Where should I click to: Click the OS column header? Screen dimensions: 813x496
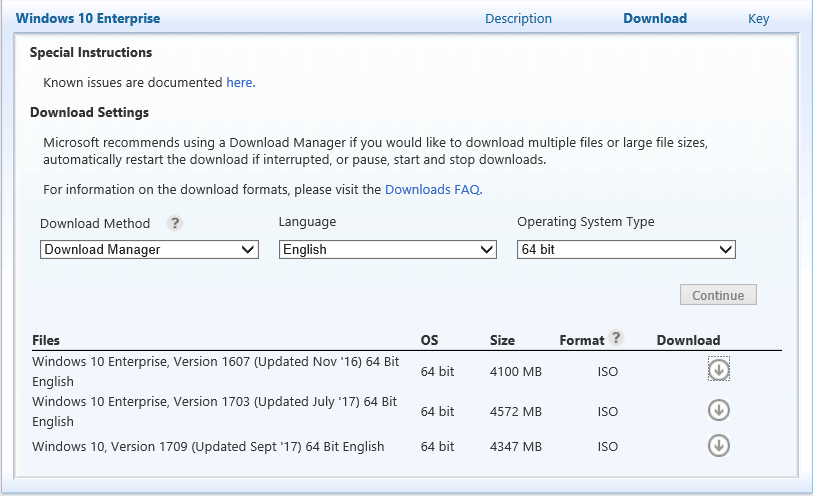pyautogui.click(x=429, y=341)
